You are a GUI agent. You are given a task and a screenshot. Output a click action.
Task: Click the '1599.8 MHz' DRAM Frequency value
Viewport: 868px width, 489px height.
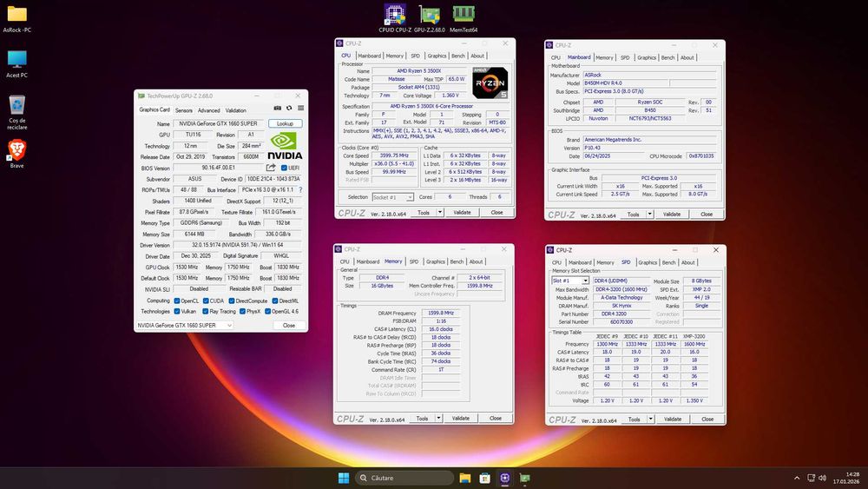tap(441, 313)
